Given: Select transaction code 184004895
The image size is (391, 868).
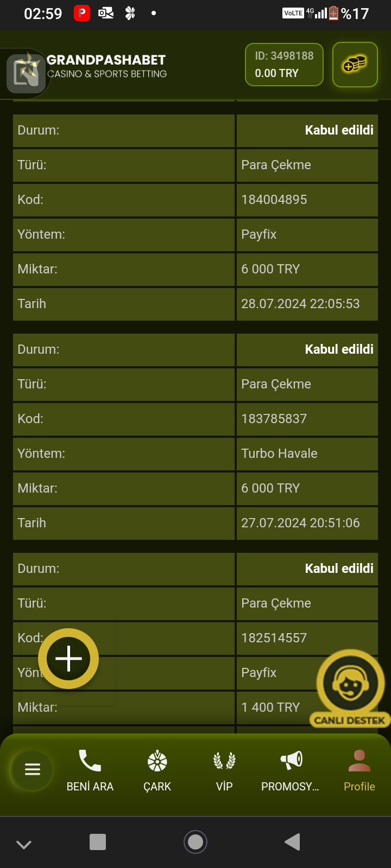Looking at the screenshot, I should coord(274,200).
